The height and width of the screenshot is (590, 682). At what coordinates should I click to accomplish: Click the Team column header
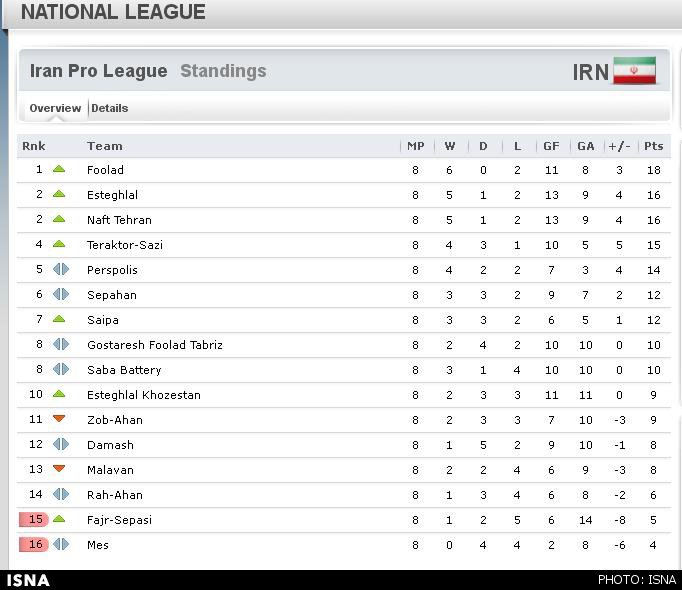coord(104,146)
